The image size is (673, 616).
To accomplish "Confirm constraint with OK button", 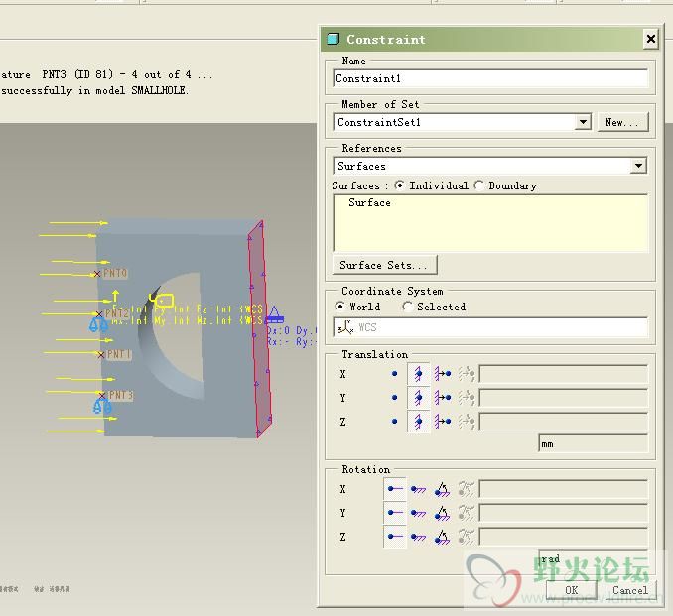I will coord(572,590).
